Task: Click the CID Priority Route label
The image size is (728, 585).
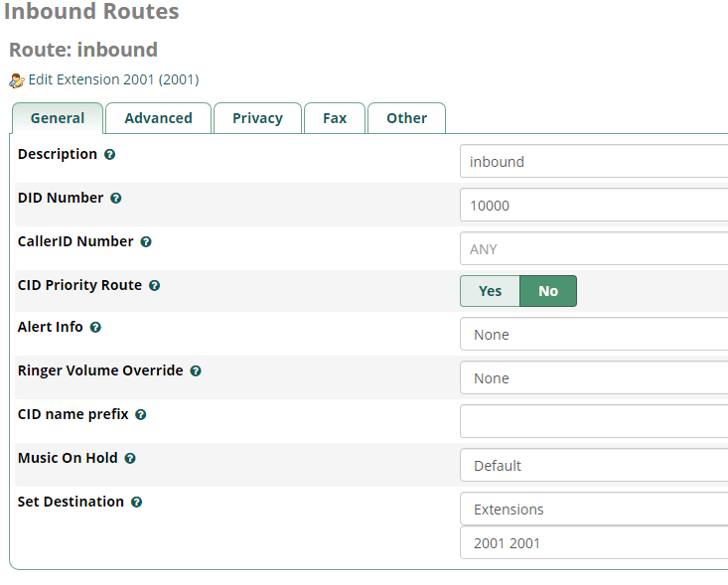Action: click(x=79, y=285)
